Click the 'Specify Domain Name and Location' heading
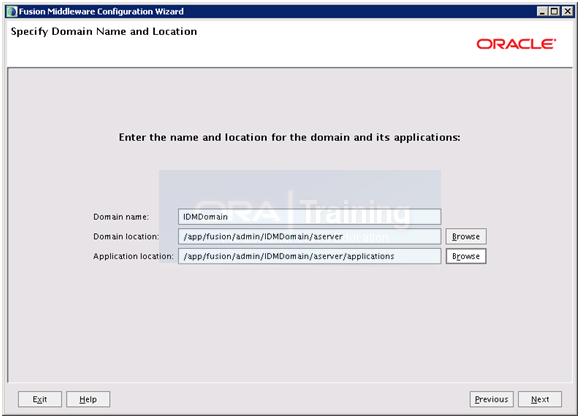This screenshot has width=580, height=418. (104, 32)
